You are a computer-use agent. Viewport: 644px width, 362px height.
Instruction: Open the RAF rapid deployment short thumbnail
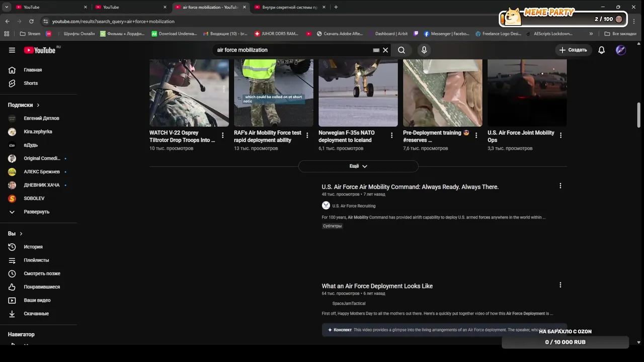point(274,93)
